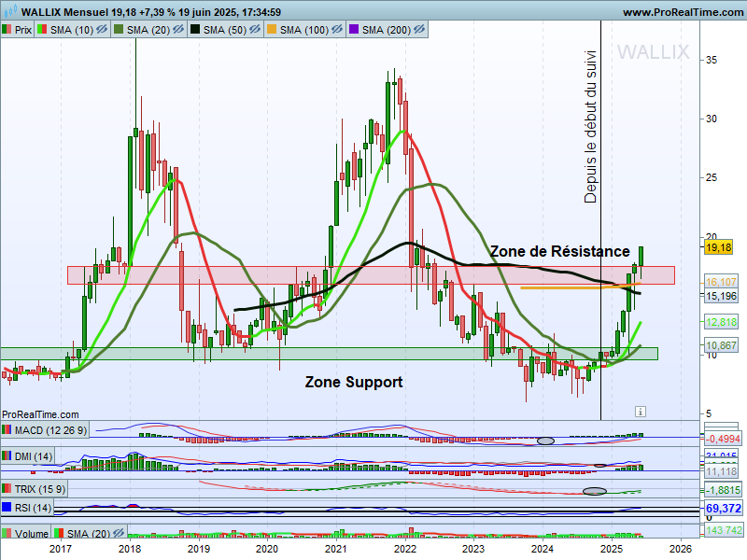Click the ProRealTime.com text at chart bottom left

click(40, 414)
